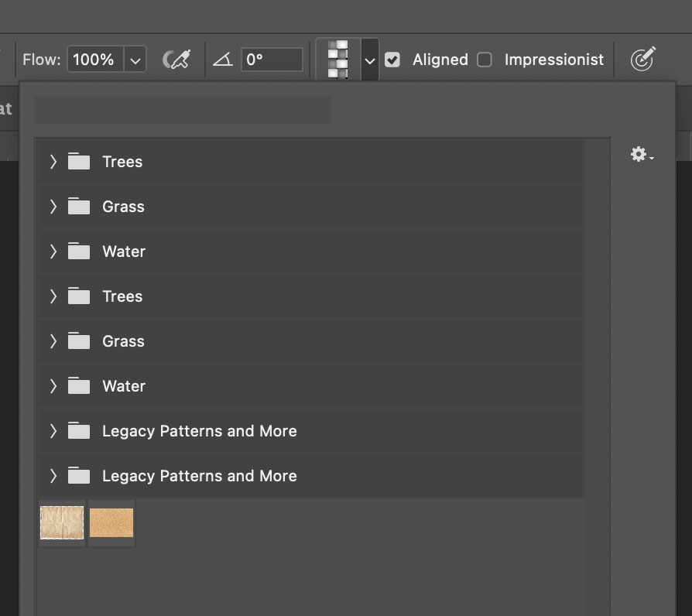Uncheck the Aligned checkbox
692x616 pixels.
click(392, 59)
